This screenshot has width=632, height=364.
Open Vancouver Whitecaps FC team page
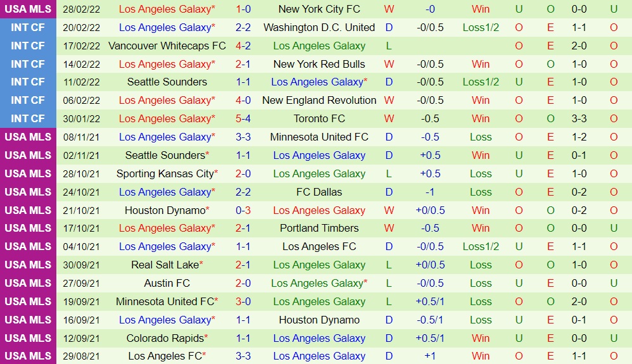point(167,46)
